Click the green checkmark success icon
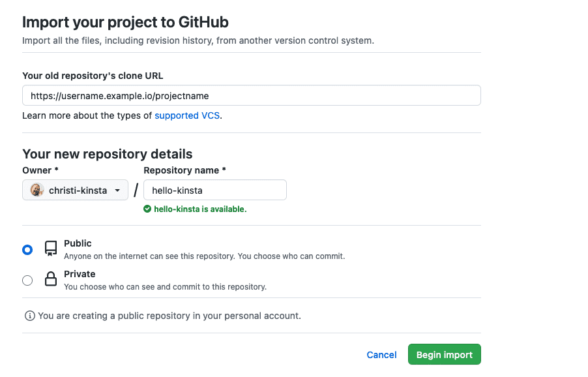 click(147, 209)
